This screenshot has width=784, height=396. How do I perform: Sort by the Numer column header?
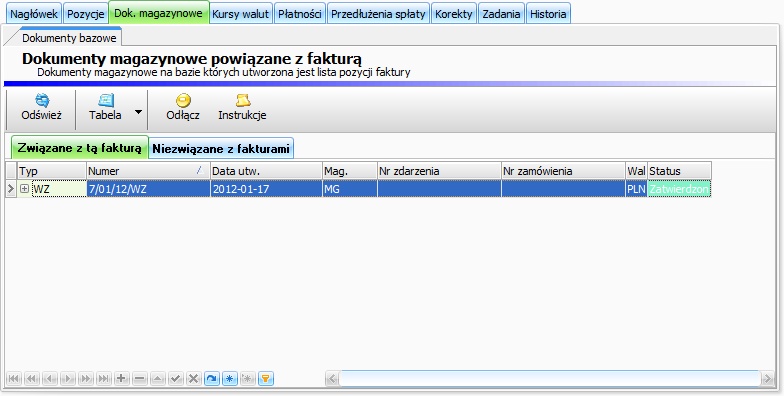click(x=148, y=171)
